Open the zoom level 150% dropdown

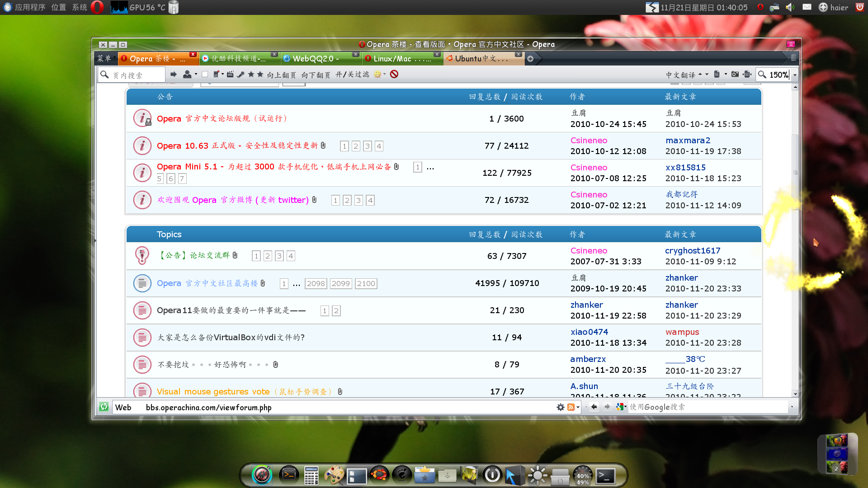[x=795, y=75]
